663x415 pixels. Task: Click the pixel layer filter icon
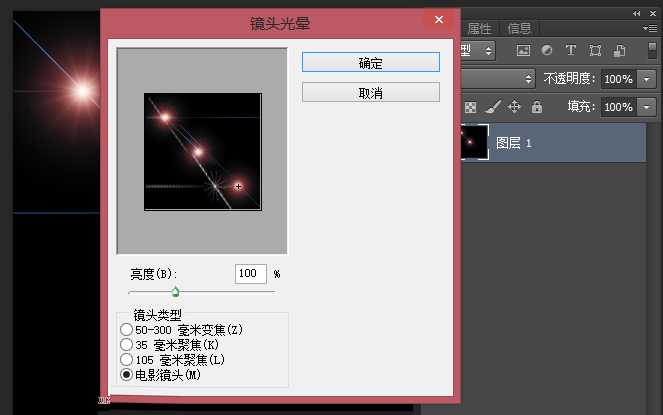[523, 50]
